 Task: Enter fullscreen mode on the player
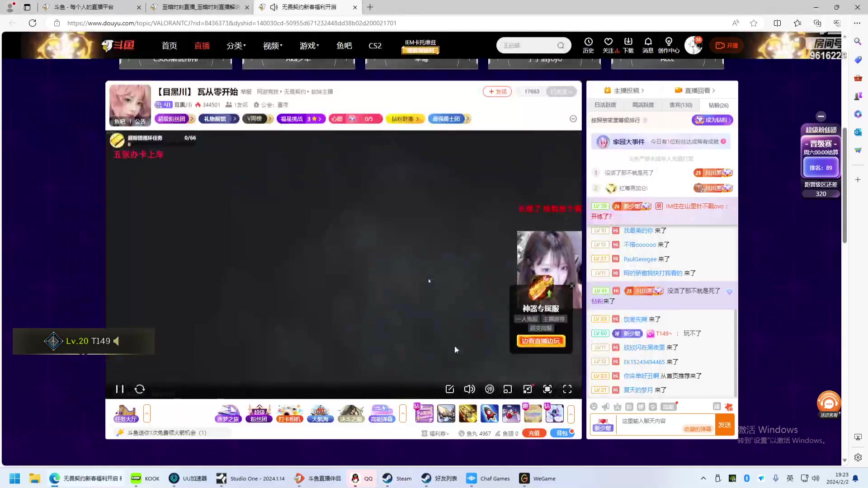567,389
